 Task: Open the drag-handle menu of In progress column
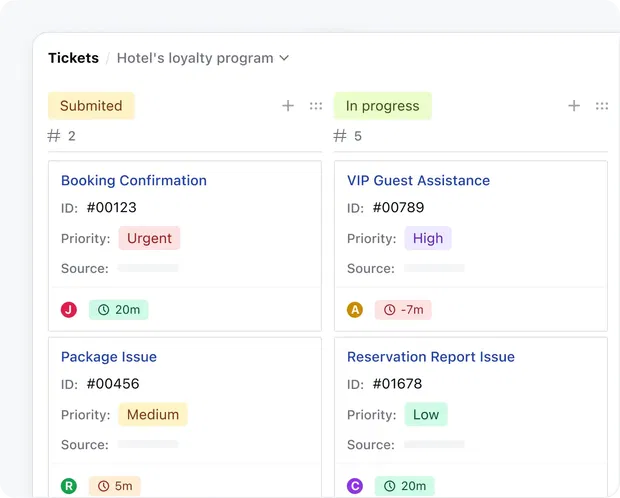point(602,106)
